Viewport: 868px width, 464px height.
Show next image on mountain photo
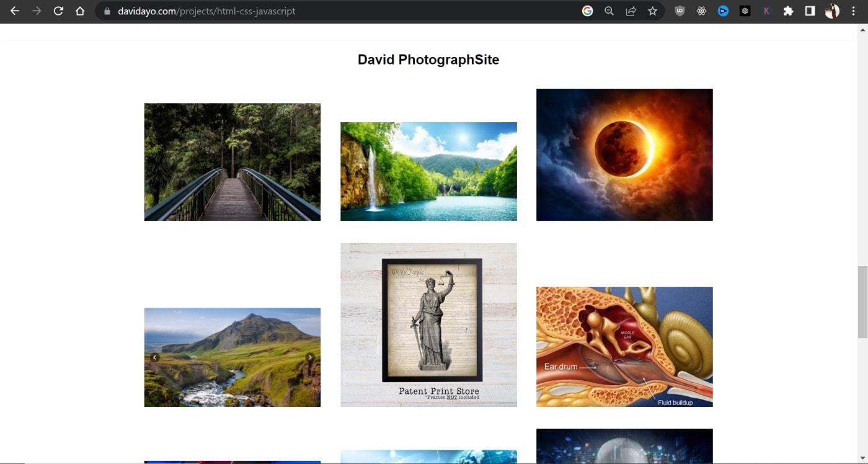coord(310,357)
